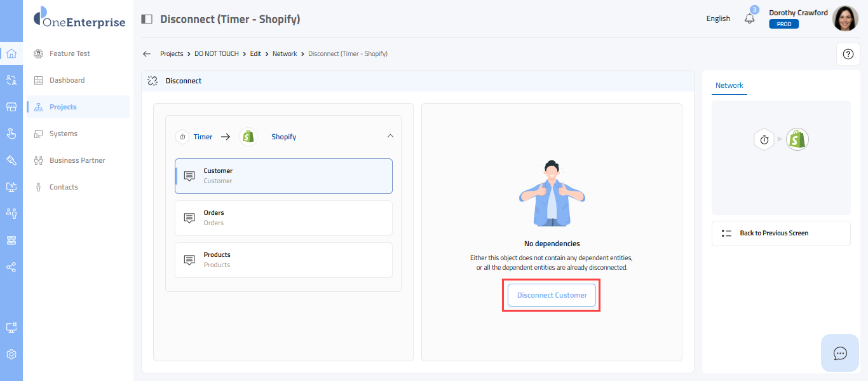Select the Products entity item

pyautogui.click(x=283, y=260)
